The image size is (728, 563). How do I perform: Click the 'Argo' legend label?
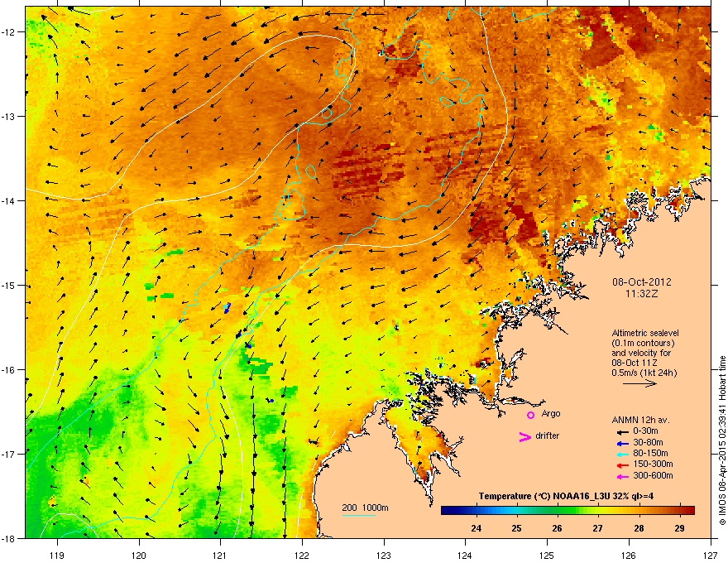coord(551,413)
